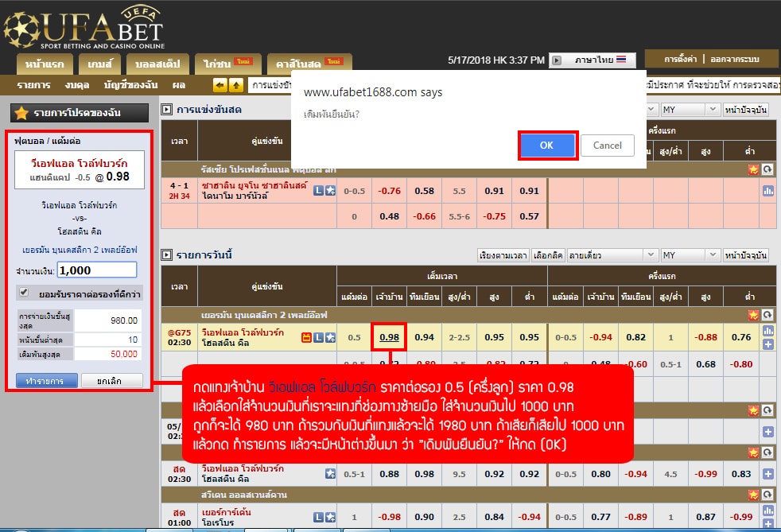
Task: Refresh the รัสเซีย league row
Action: point(767,169)
